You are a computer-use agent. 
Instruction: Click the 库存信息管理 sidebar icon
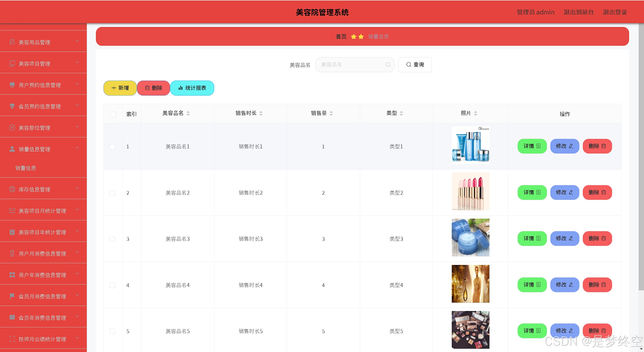12,189
